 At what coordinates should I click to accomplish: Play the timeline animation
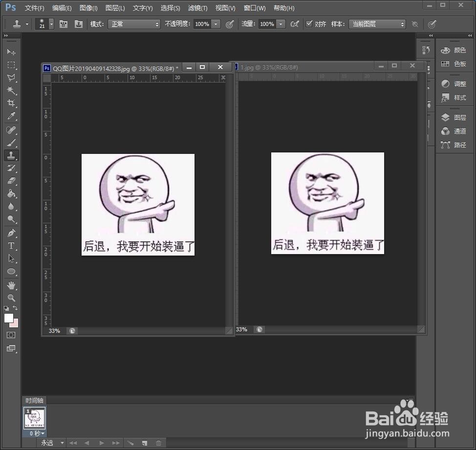(102, 443)
